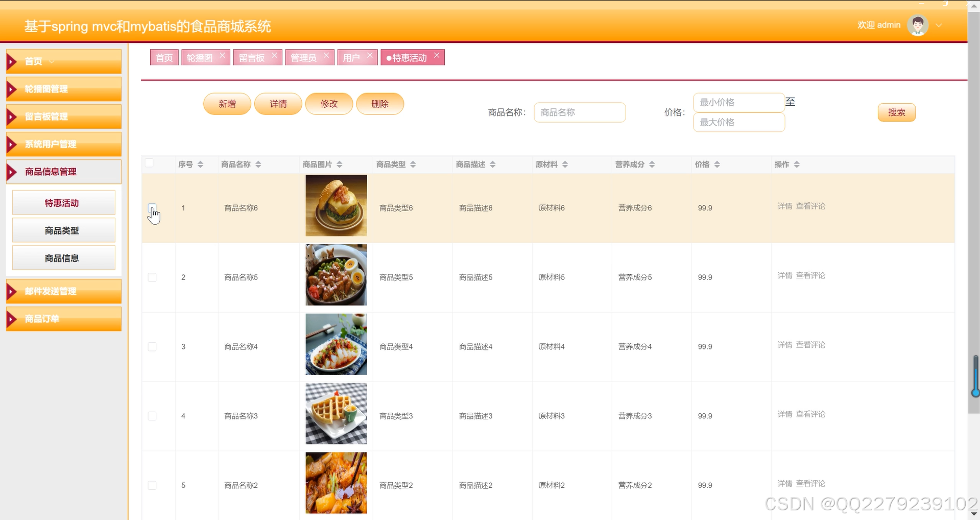This screenshot has width=980, height=520.
Task: Click the arrow icon beside 系统用户管理
Action: point(12,144)
